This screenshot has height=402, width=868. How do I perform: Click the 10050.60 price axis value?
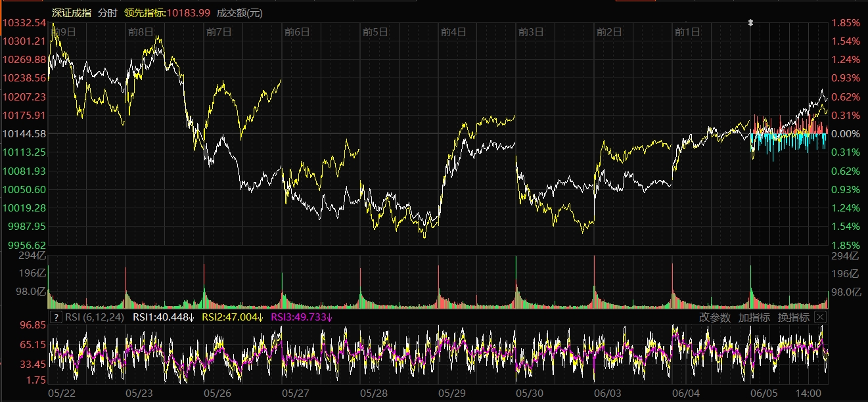[24, 189]
